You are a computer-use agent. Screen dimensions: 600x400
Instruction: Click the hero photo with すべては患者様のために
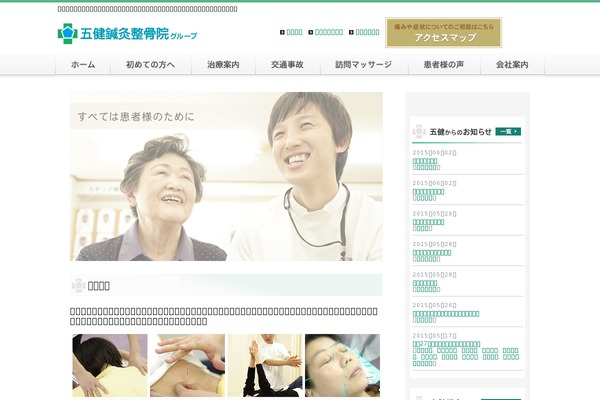pos(226,176)
